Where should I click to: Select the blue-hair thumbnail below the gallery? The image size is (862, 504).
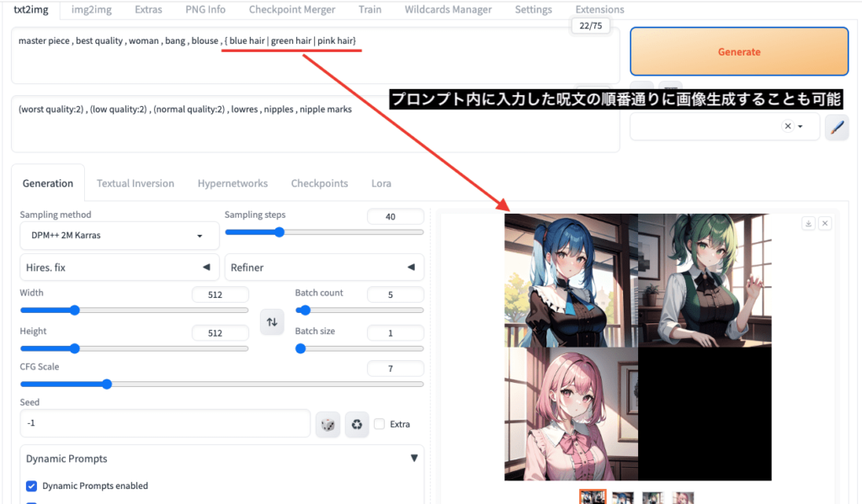623,497
